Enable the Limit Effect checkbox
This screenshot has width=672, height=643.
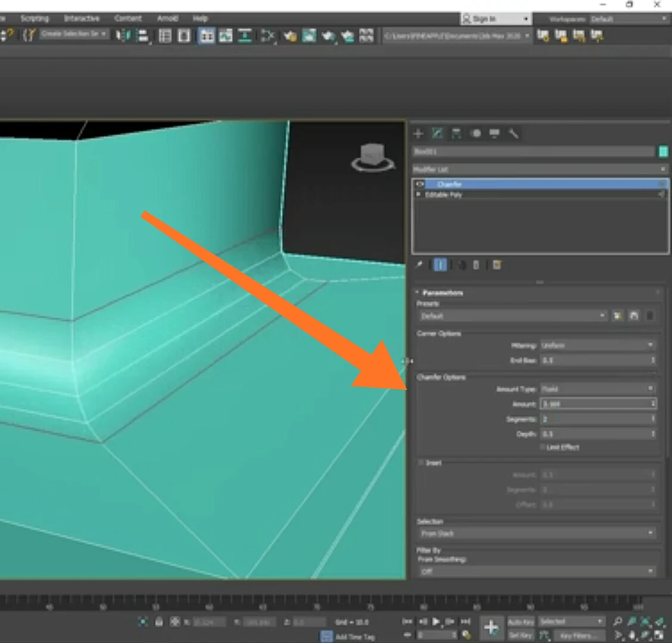point(543,447)
